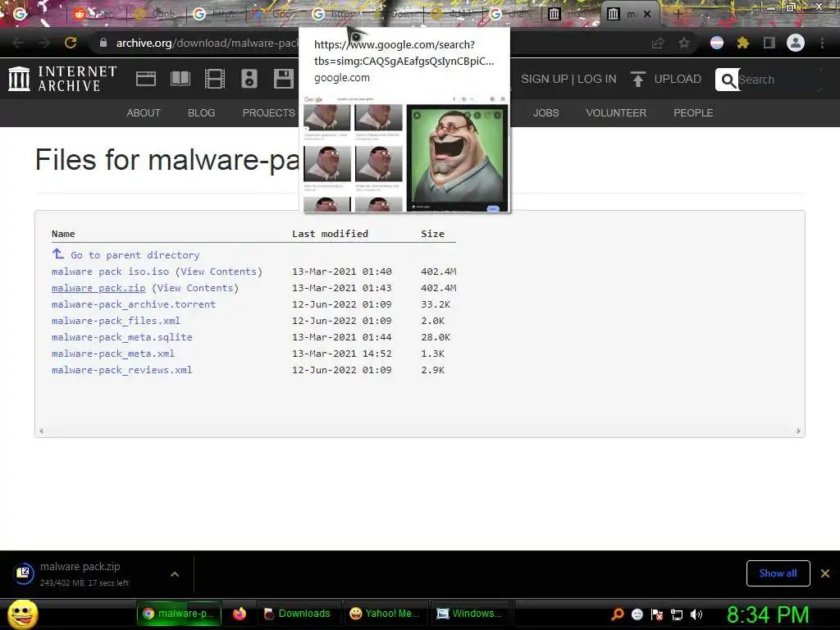View Contents of malware pack iso.iso

[218, 272]
